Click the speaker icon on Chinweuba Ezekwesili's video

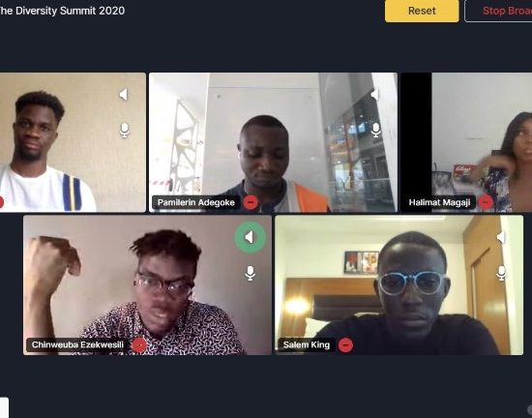(250, 237)
